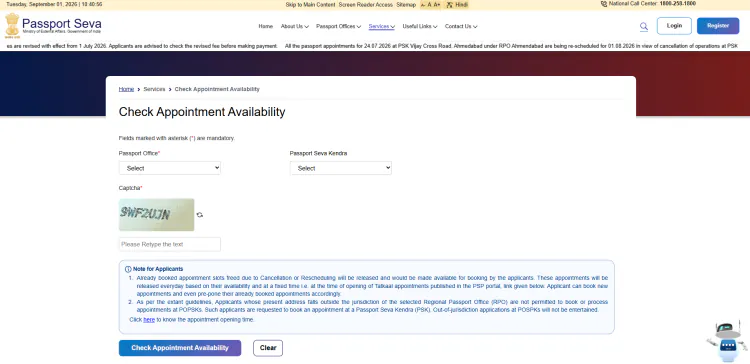Click the Passport Seva emblem logo

(x=12, y=25)
